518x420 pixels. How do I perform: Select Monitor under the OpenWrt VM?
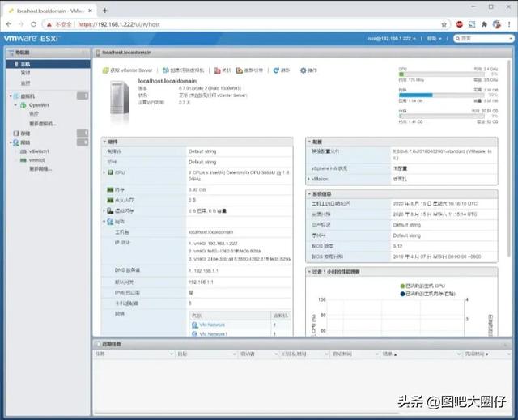click(34, 114)
